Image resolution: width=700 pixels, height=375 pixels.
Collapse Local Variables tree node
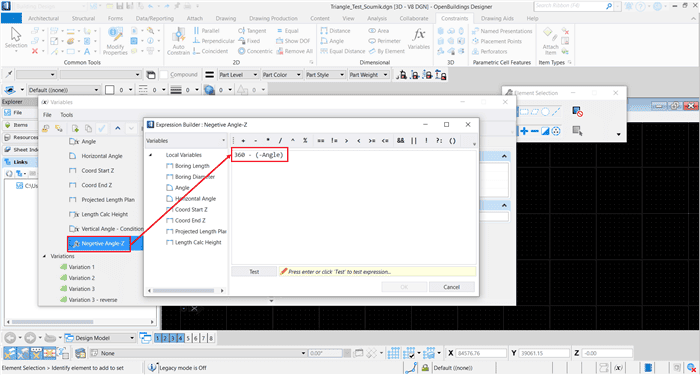(150, 155)
